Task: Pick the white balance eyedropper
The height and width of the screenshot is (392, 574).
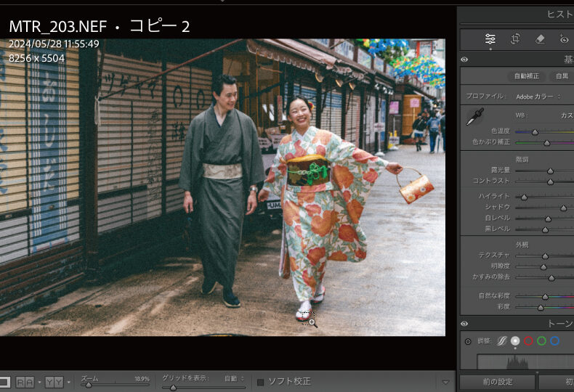Action: (x=474, y=116)
